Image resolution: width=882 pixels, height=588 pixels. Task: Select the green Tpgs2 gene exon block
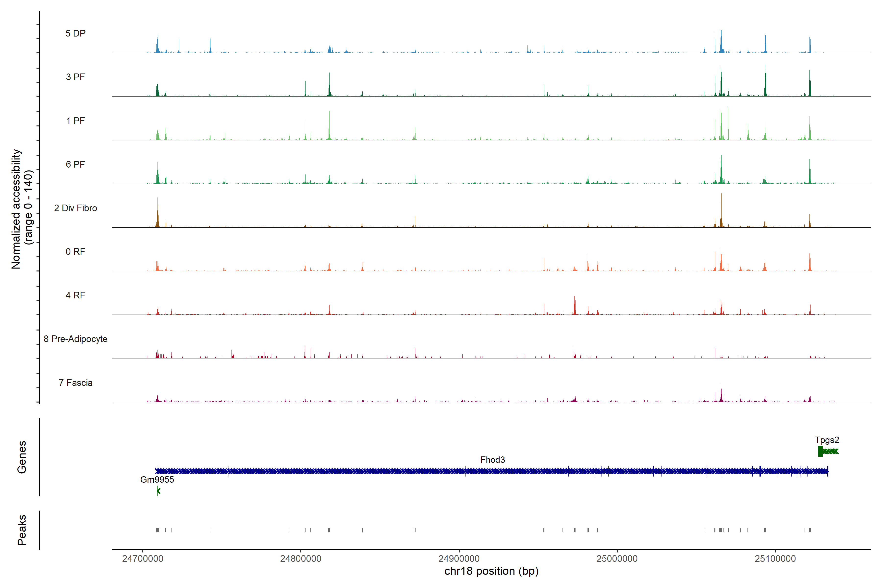(820, 451)
